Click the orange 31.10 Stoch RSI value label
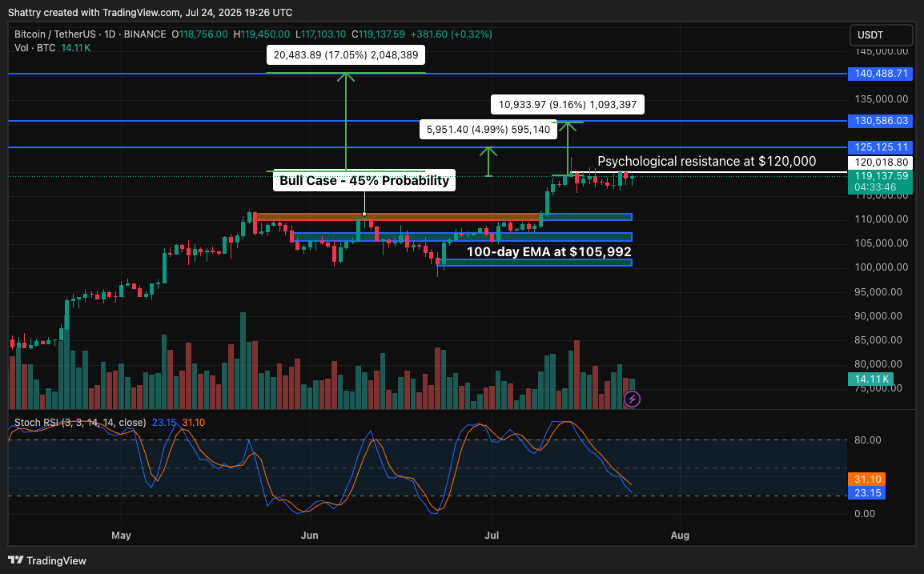Image resolution: width=924 pixels, height=574 pixels. point(869,479)
